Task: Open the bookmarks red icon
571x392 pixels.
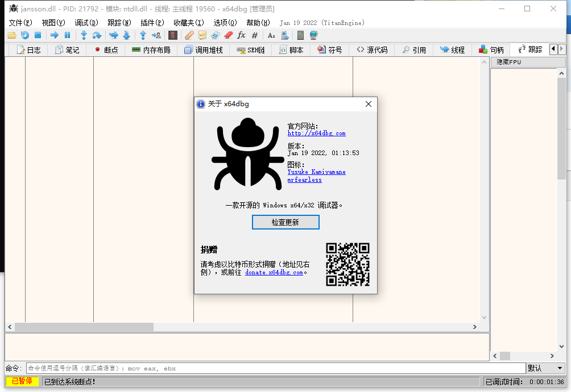Action: [228, 35]
